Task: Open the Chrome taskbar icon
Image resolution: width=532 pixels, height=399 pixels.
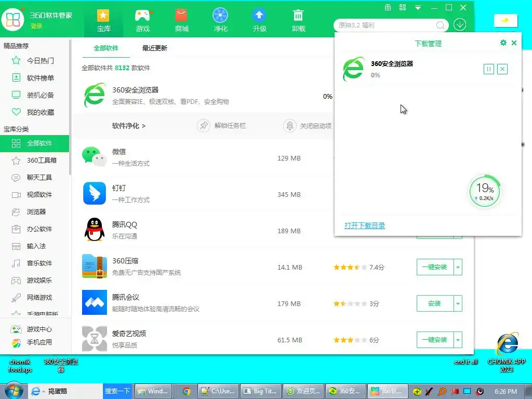Action: tap(187, 391)
